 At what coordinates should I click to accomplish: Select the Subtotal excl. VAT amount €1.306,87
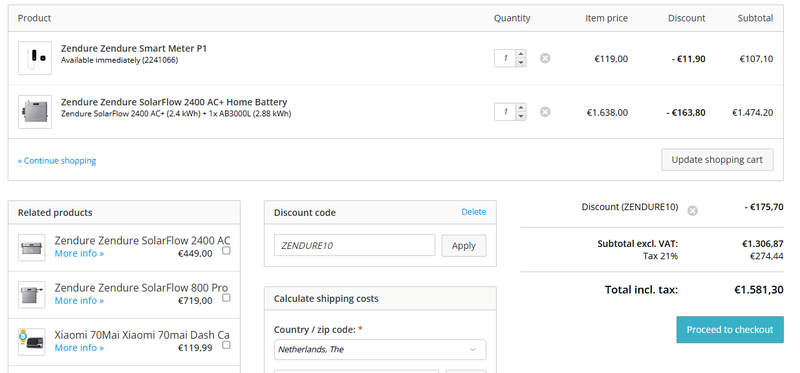click(763, 244)
